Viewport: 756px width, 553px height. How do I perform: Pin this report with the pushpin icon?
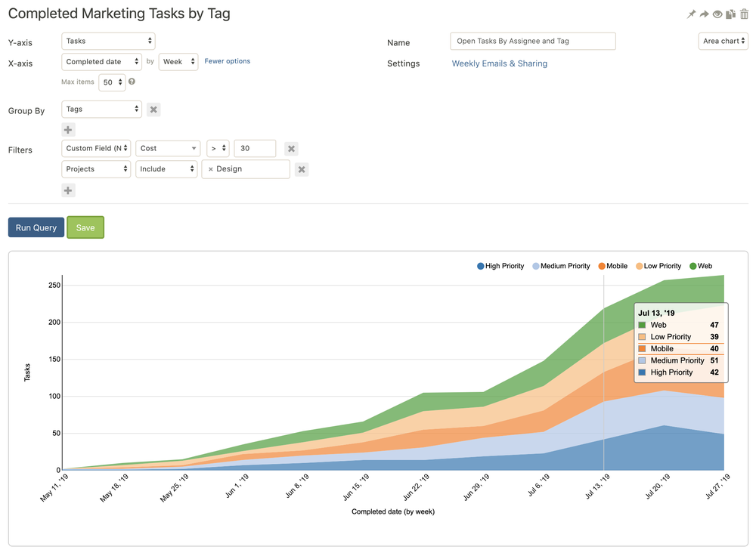[691, 14]
